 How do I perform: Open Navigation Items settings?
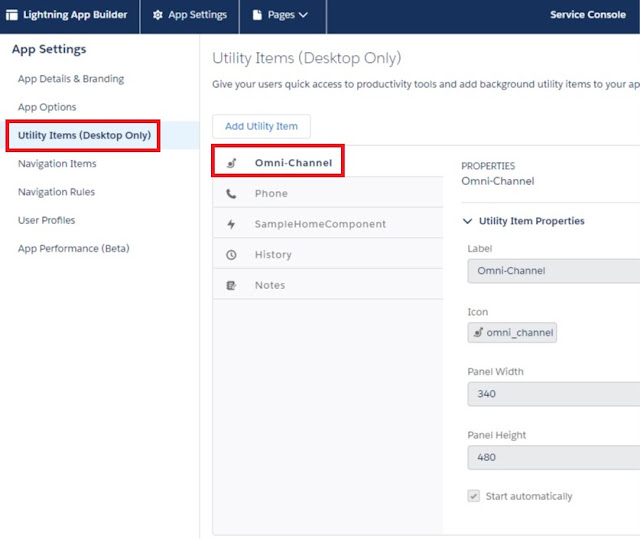tap(57, 164)
